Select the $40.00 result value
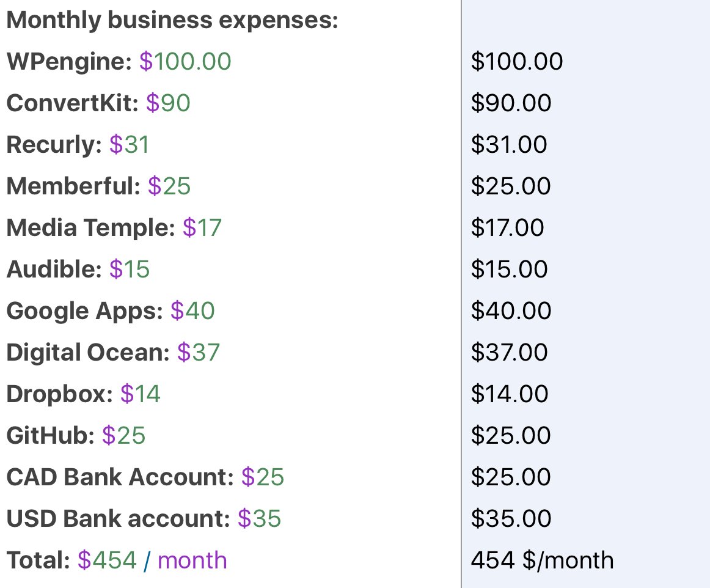This screenshot has width=710, height=588. [x=511, y=311]
